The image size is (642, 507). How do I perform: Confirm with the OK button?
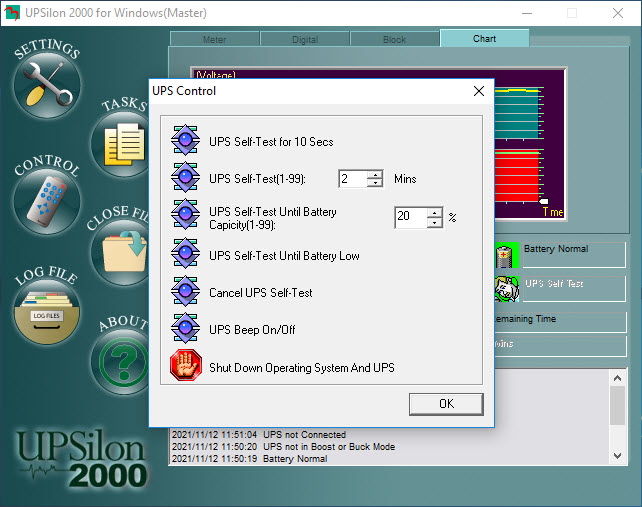(x=446, y=404)
